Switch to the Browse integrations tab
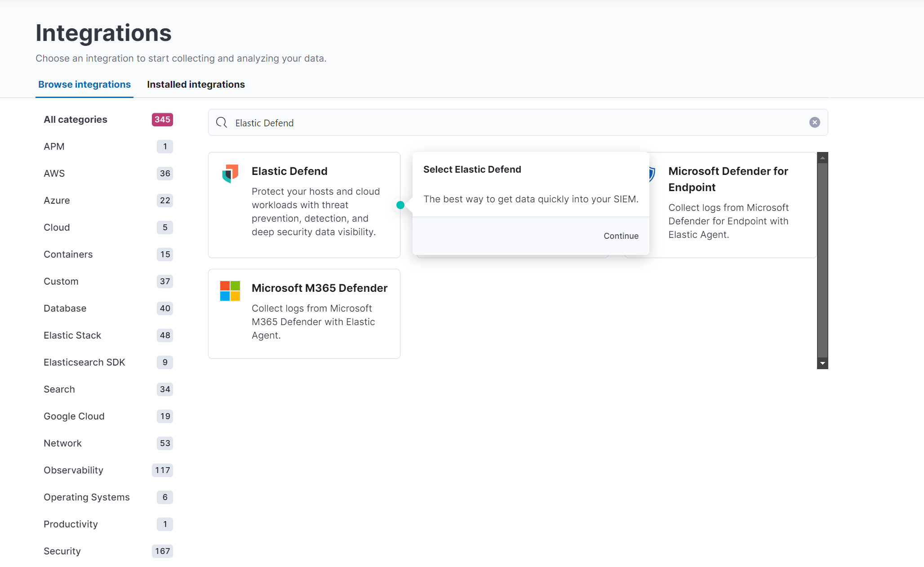The width and height of the screenshot is (924, 567). tap(84, 84)
